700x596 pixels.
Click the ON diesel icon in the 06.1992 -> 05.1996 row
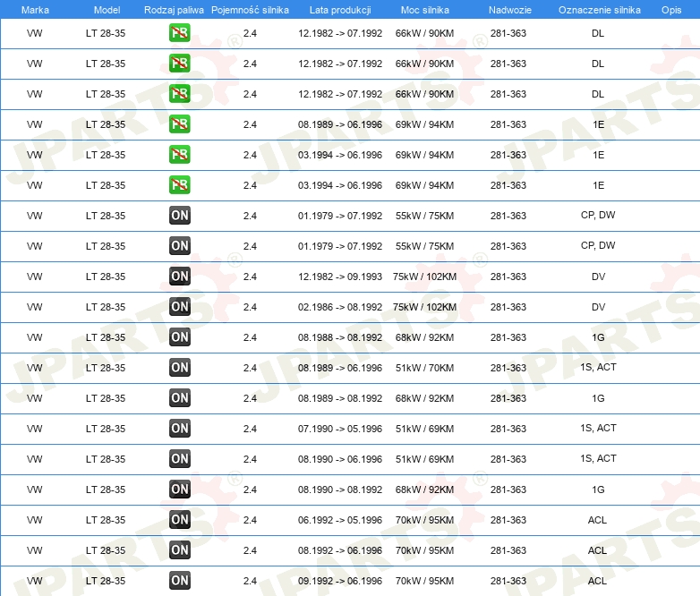click(x=179, y=519)
